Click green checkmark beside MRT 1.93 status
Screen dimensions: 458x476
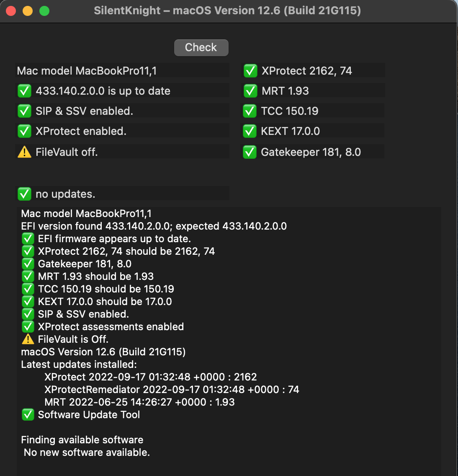pos(250,91)
